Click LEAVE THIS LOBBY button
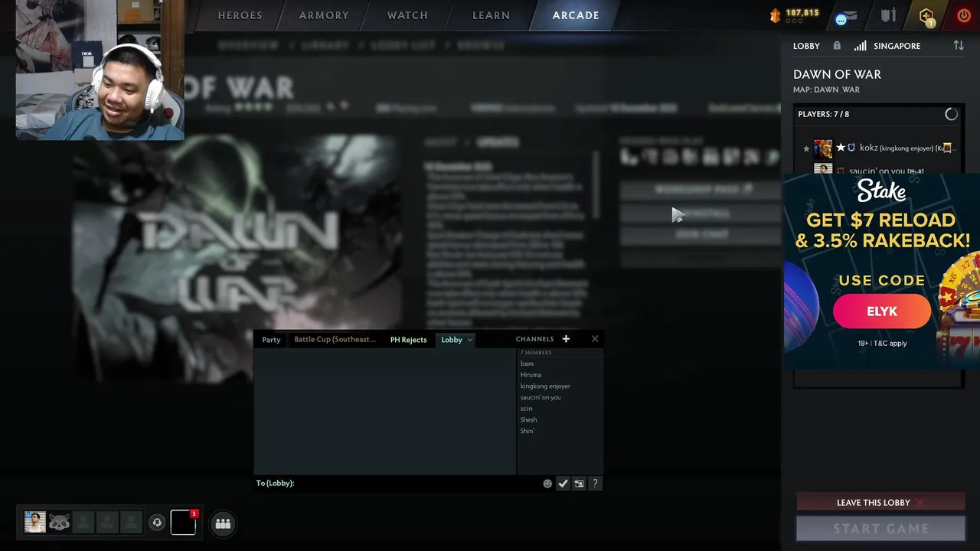The image size is (980, 551). (x=880, y=503)
